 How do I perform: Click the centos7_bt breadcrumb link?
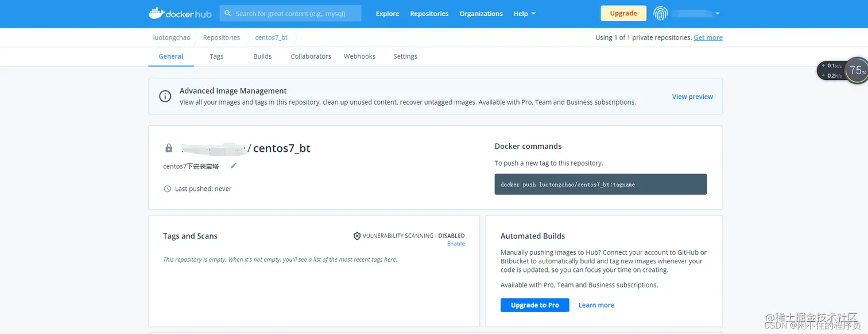coord(272,37)
